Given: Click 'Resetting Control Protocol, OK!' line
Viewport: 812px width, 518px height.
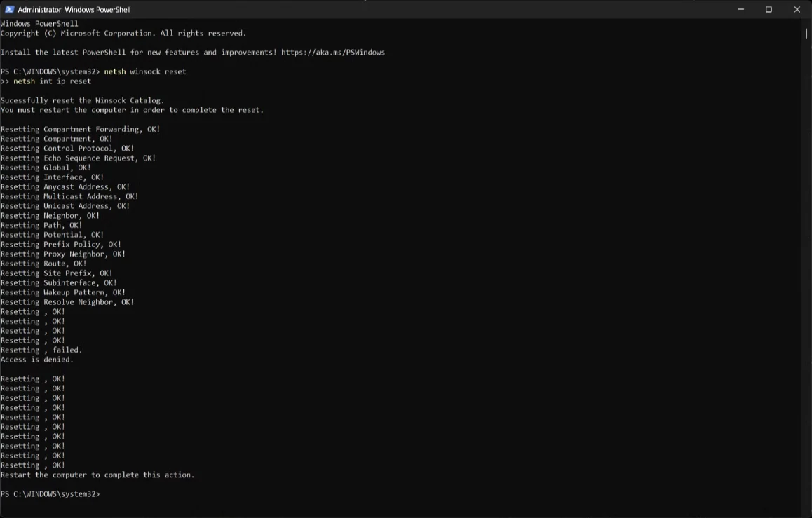Looking at the screenshot, I should 67,148.
